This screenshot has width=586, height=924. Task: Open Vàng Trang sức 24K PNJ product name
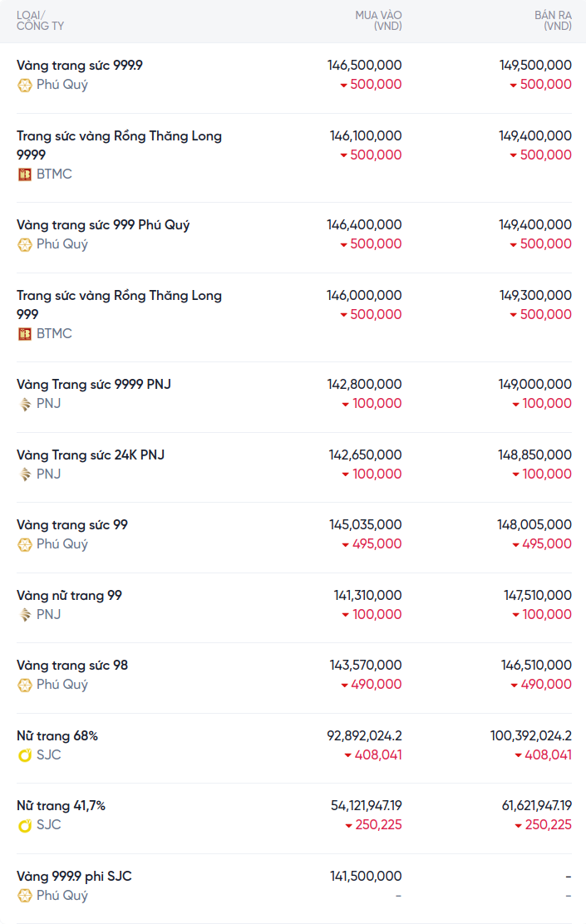[x=91, y=455]
